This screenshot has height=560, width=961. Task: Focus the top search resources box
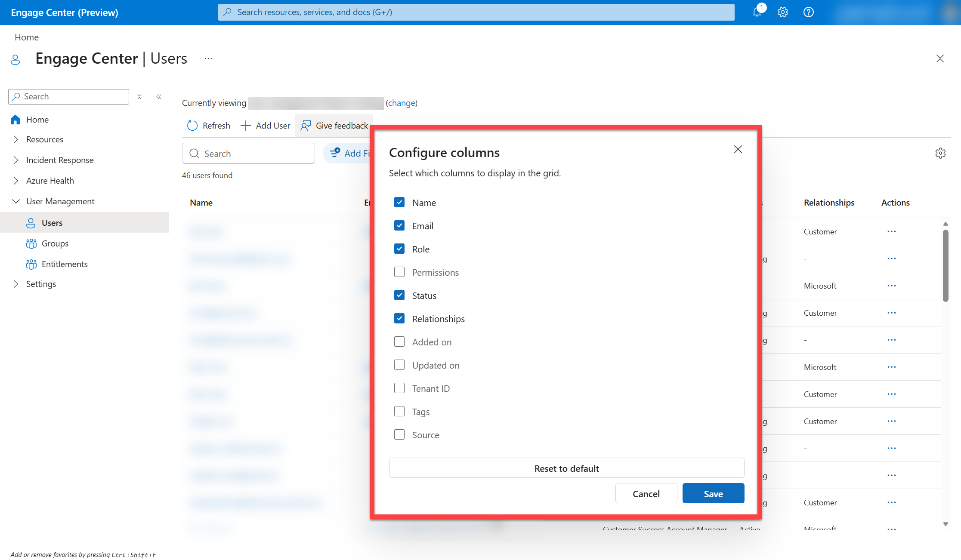pyautogui.click(x=476, y=12)
